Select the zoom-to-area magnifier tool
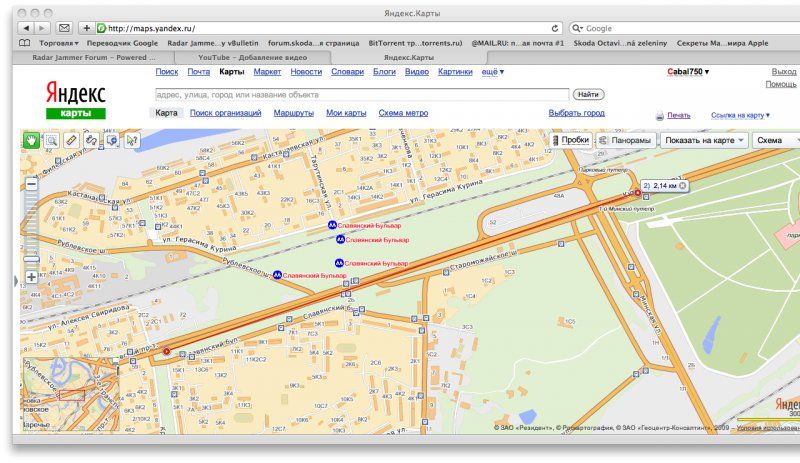The image size is (800, 463). coord(52,140)
